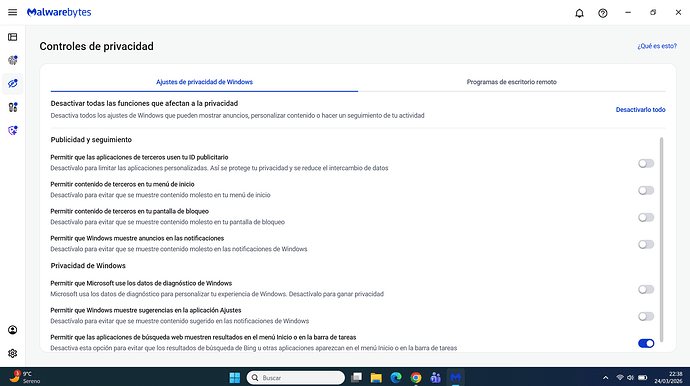This screenshot has width=690, height=386.
Task: Toggle third-party content on lock screen
Action: (x=646, y=217)
